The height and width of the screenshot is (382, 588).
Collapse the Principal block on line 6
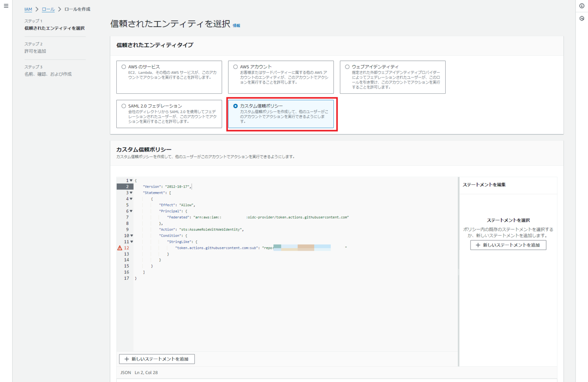coord(132,211)
